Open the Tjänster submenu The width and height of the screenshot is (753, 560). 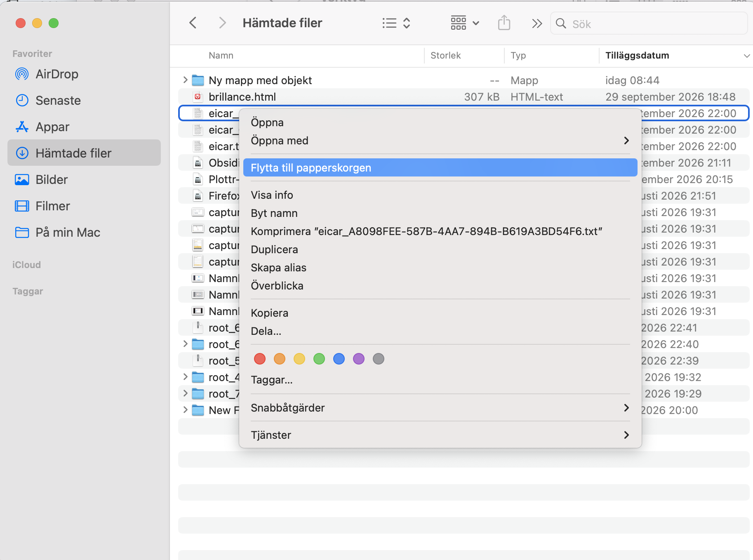click(440, 435)
